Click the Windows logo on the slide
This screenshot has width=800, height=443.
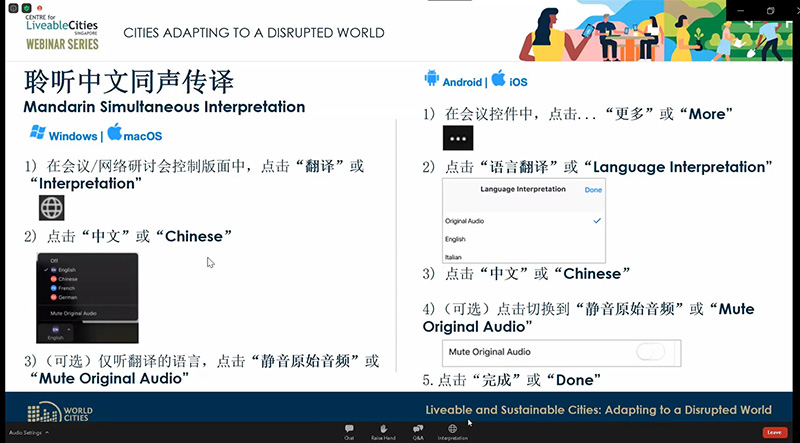point(39,133)
